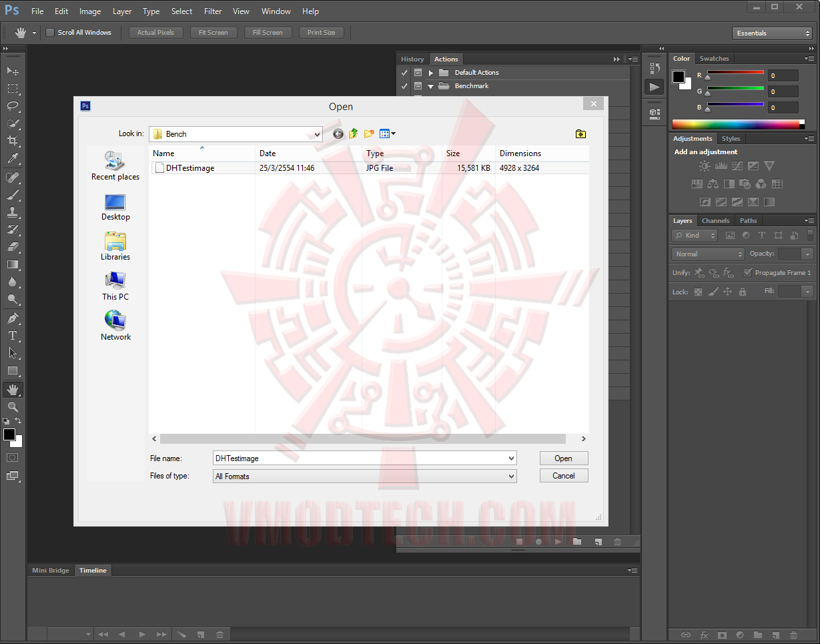The image size is (820, 644).
Task: Open the File name dropdown
Action: point(511,458)
